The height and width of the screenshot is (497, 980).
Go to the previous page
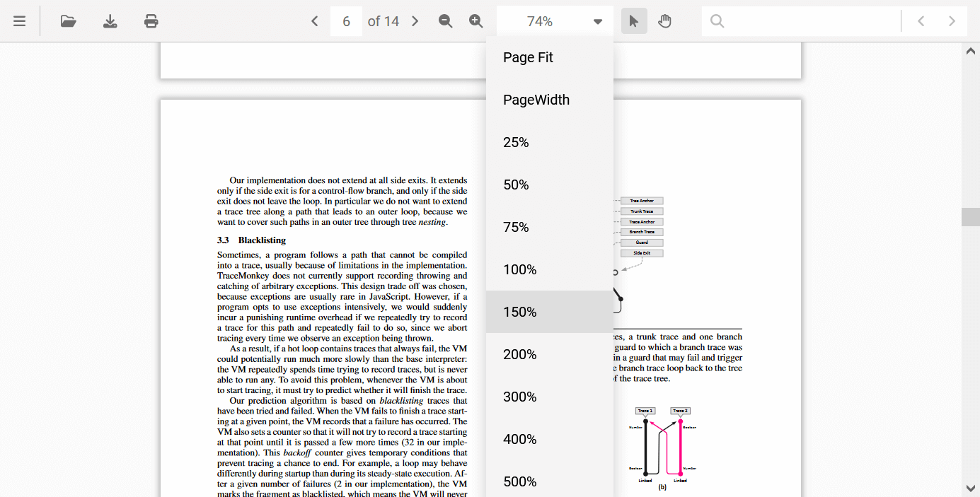(x=315, y=21)
